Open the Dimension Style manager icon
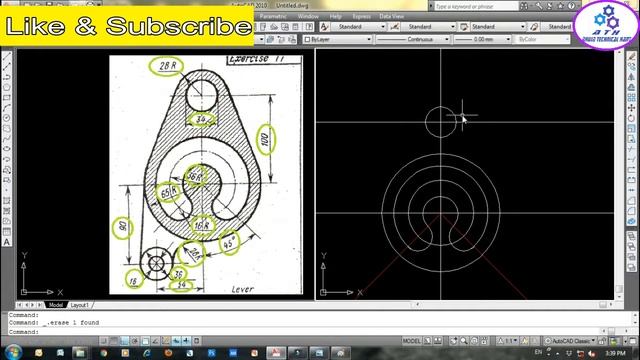This screenshot has width=640, height=360. pos(394,27)
